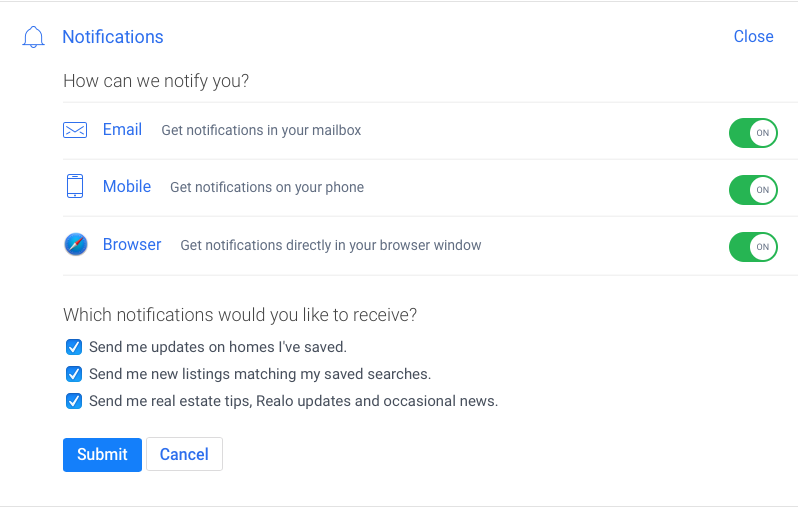
Task: Uncheck updates on homes I've saved
Action: point(74,347)
